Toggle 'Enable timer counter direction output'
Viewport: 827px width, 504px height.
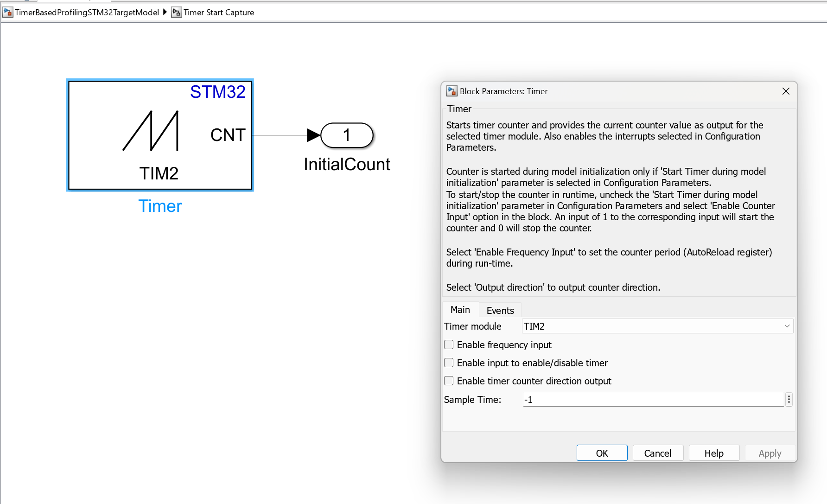[449, 381]
